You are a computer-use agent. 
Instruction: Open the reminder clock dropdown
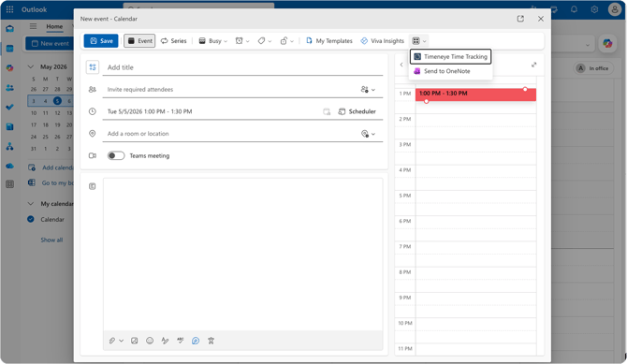coord(242,41)
